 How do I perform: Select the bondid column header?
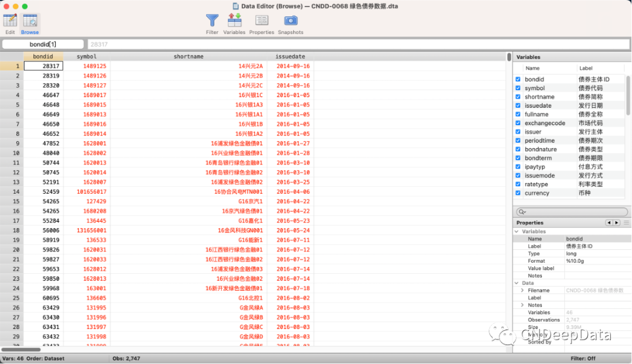click(x=43, y=56)
